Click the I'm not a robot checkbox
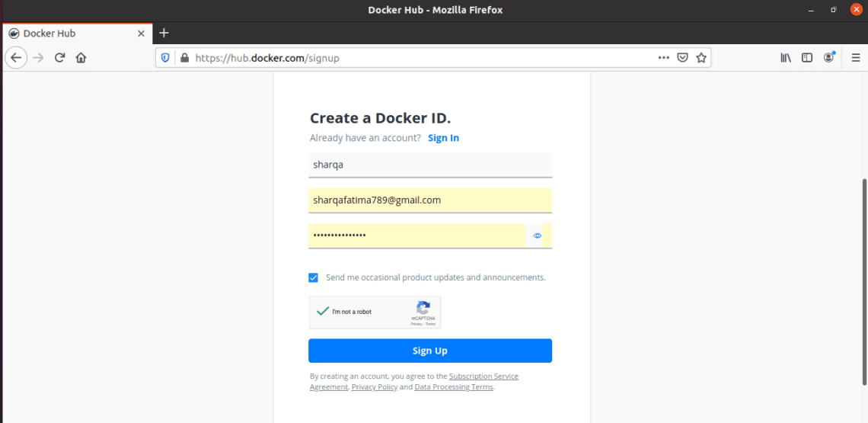Image resolution: width=868 pixels, height=423 pixels. [x=323, y=312]
